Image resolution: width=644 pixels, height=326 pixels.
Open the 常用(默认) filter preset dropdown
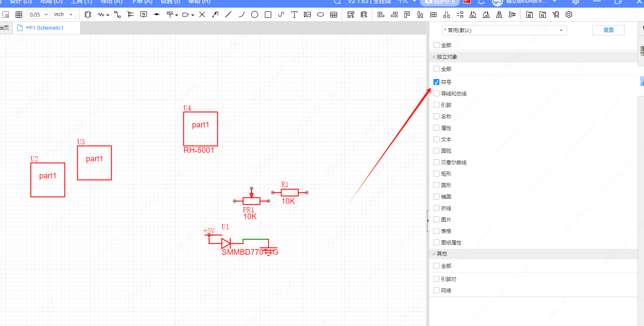click(x=503, y=30)
